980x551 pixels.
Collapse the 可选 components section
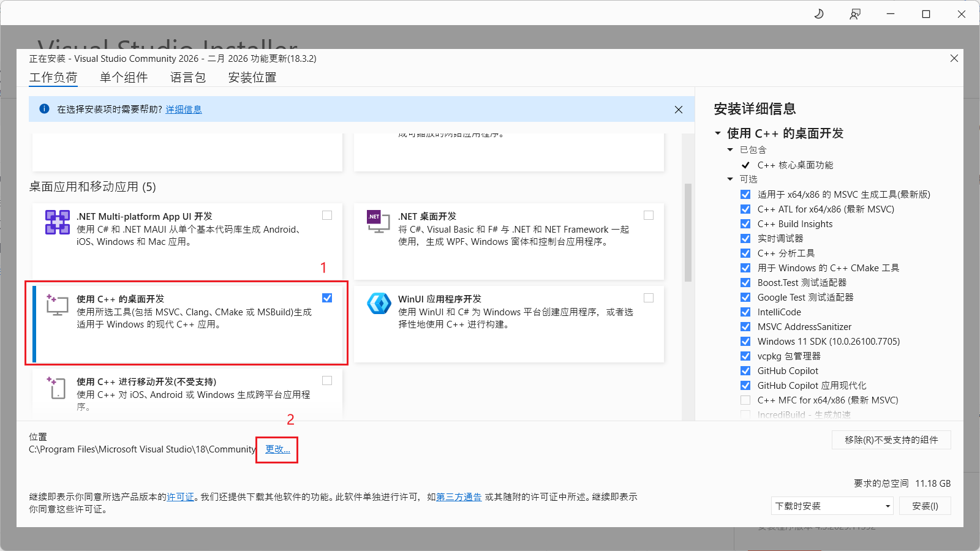pyautogui.click(x=730, y=179)
